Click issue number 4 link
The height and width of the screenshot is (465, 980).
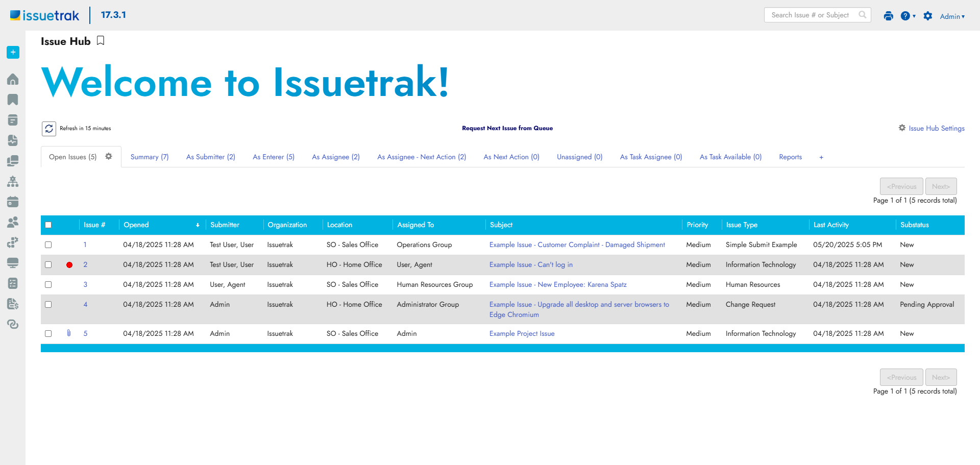pyautogui.click(x=85, y=305)
